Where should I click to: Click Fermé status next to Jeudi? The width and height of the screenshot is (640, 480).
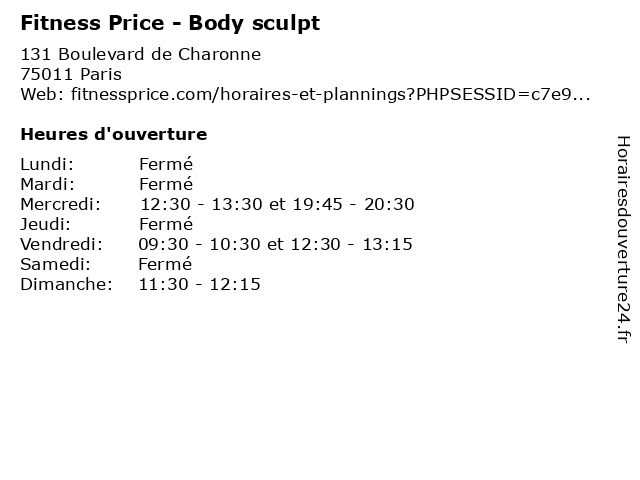[165, 224]
